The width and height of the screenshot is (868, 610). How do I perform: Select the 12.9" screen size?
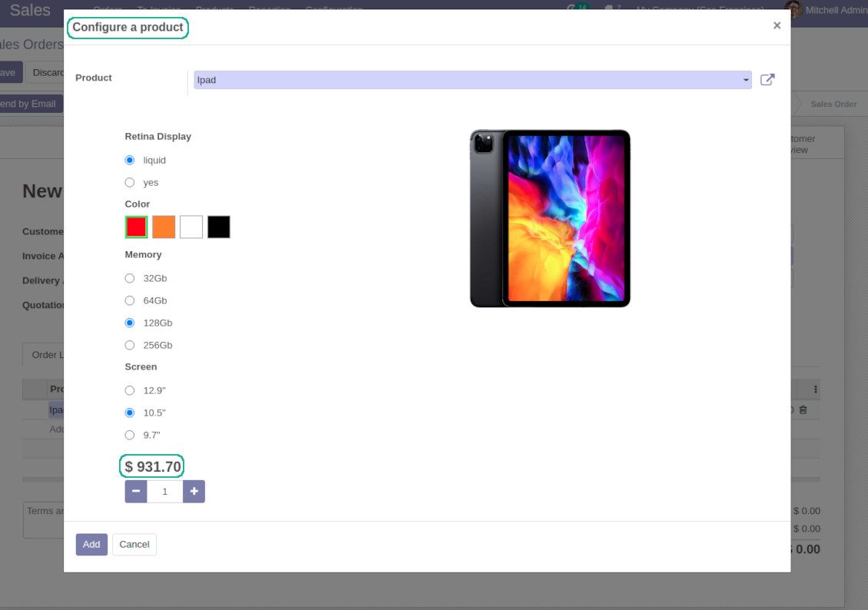[x=130, y=390]
